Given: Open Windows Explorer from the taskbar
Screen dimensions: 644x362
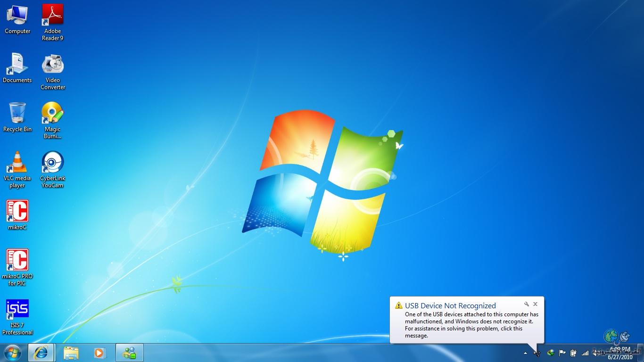Looking at the screenshot, I should pyautogui.click(x=71, y=353).
